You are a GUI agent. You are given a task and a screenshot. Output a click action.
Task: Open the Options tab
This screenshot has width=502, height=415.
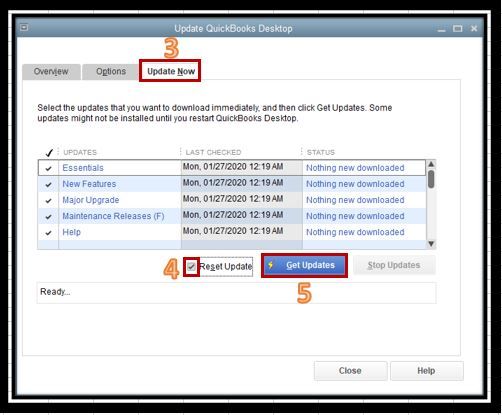click(x=111, y=72)
